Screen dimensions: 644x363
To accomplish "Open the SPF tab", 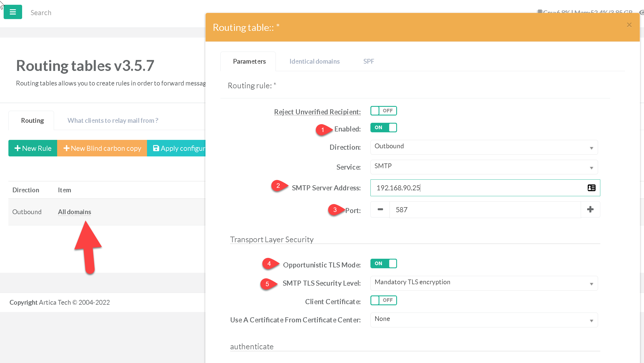I will (368, 61).
